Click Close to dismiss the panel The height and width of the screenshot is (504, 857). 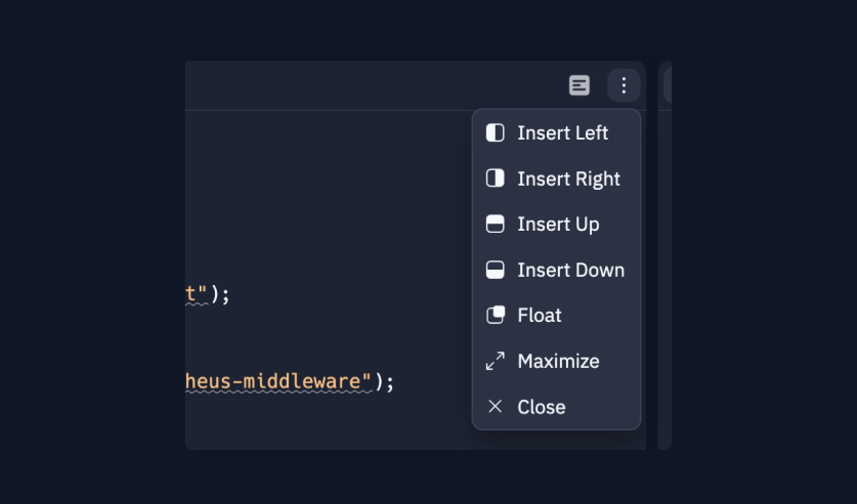(x=541, y=407)
